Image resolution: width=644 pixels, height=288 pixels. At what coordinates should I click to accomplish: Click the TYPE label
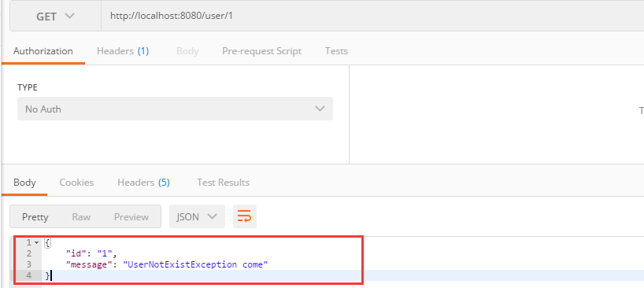coord(27,87)
